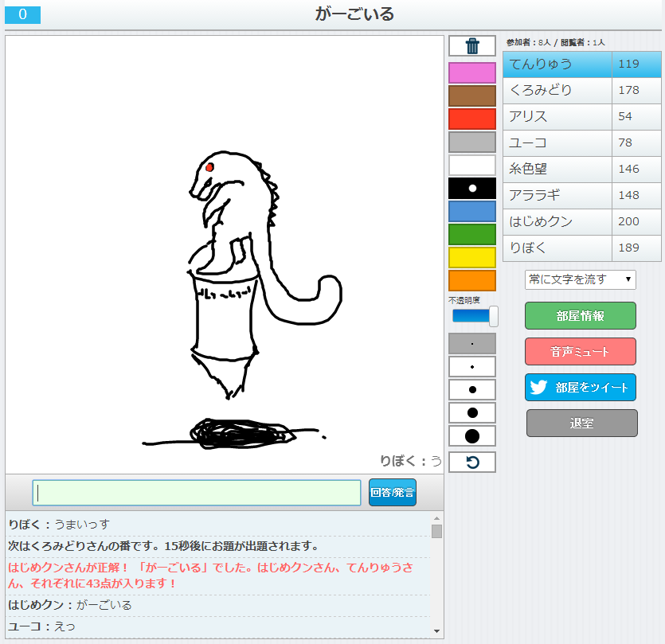Viewport: 665px width, 644px height.
Task: Select player くろみどり in list
Action: tap(557, 90)
